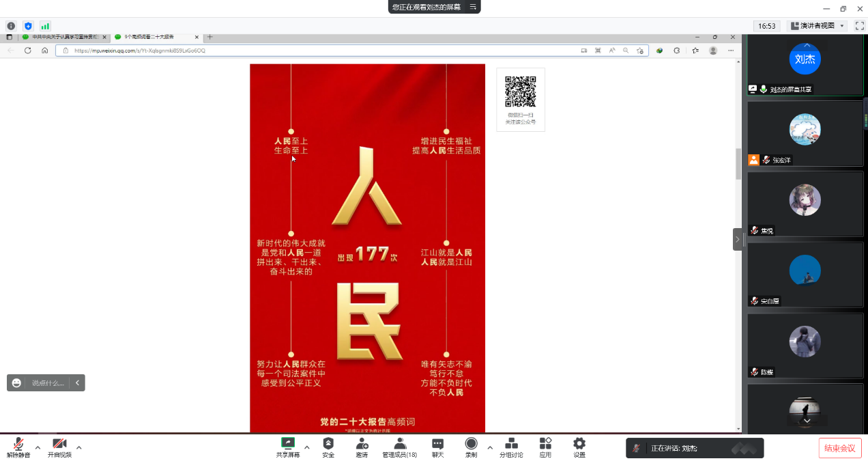The image size is (868, 461).
Task: Turn on camera (开启视频)
Action: pos(59,447)
